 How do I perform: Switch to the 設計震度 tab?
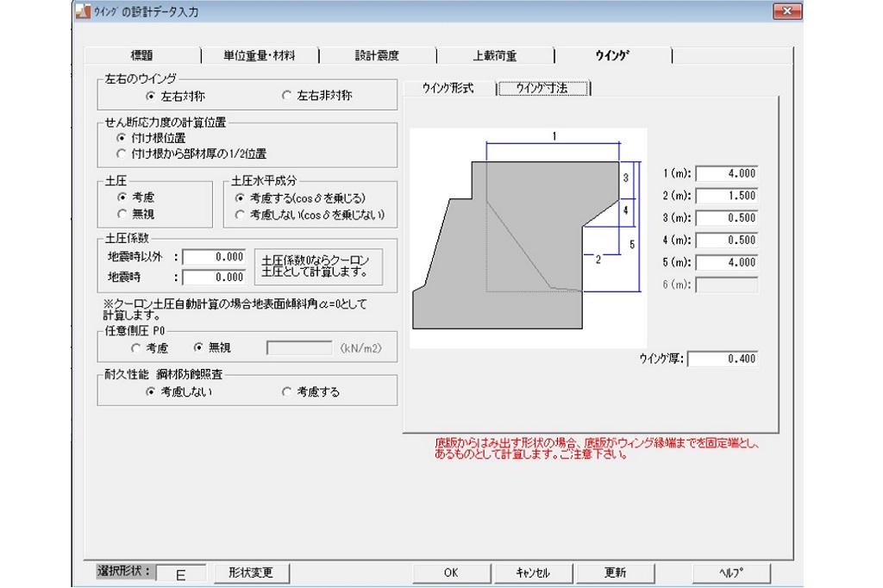(x=377, y=56)
